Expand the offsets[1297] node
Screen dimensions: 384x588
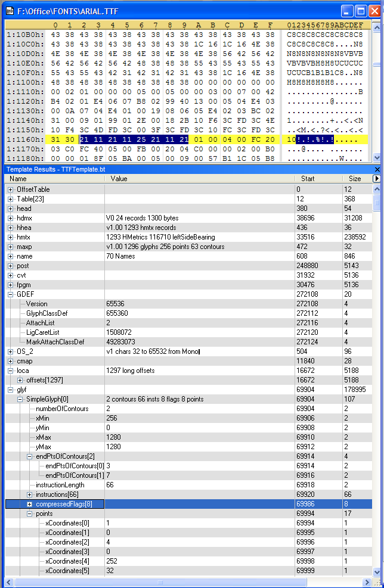pyautogui.click(x=20, y=380)
